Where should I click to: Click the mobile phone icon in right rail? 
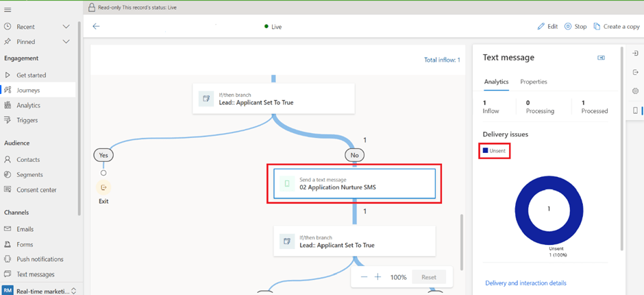(635, 110)
